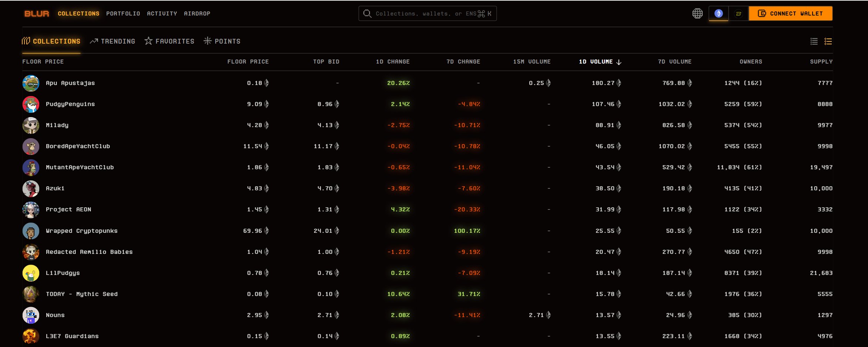
Task: Sort by Supply column header
Action: [x=821, y=62]
